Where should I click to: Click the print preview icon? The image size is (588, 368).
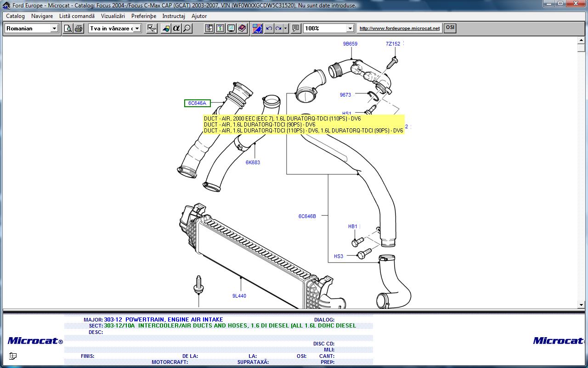[68, 29]
